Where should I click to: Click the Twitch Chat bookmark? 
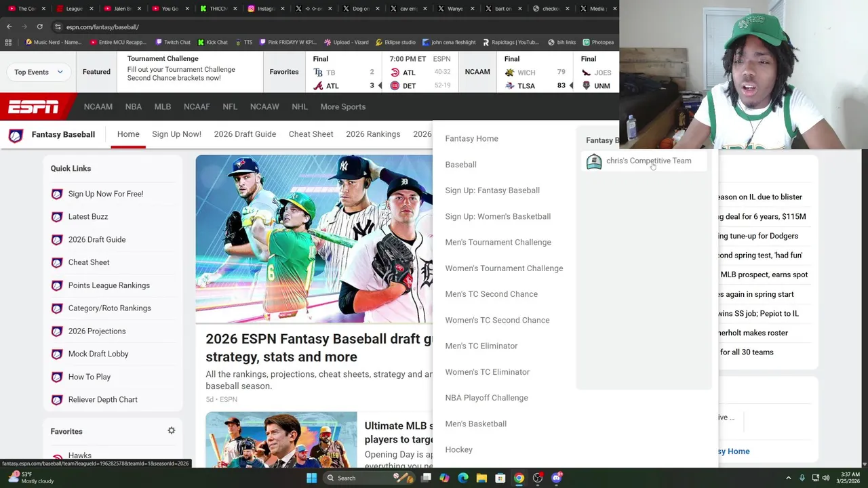tap(173, 42)
